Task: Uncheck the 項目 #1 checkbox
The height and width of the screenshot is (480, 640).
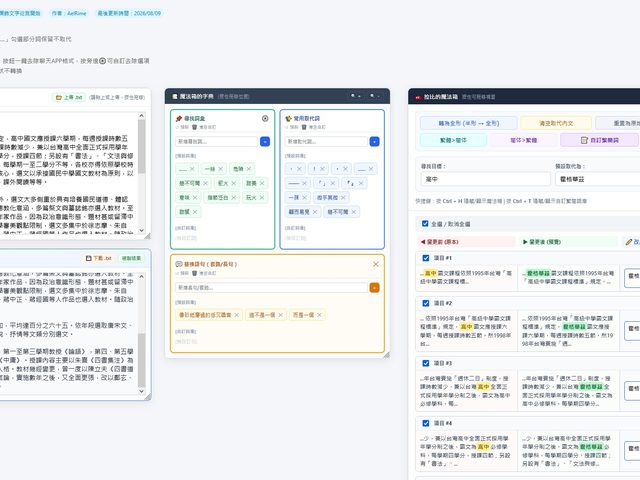Action: (x=426, y=258)
